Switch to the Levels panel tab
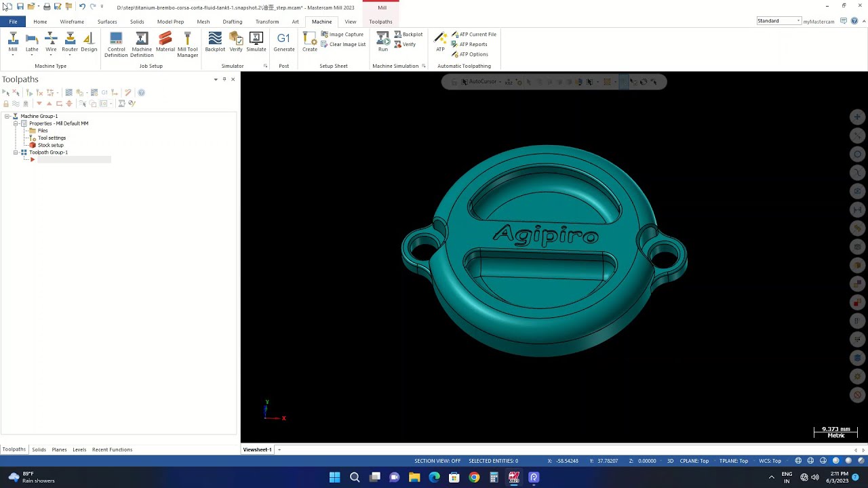The height and width of the screenshot is (488, 868). tap(79, 449)
